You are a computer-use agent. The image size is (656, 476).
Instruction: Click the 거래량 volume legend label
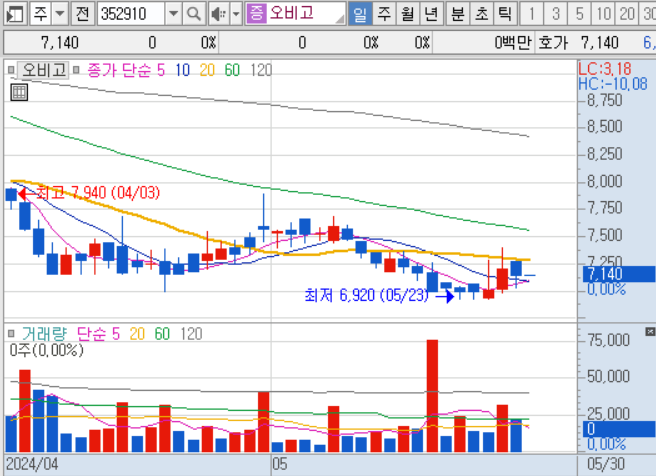click(x=44, y=334)
